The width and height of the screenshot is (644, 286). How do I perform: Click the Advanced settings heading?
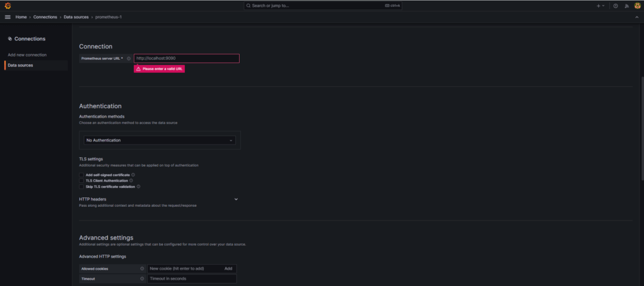[106, 238]
